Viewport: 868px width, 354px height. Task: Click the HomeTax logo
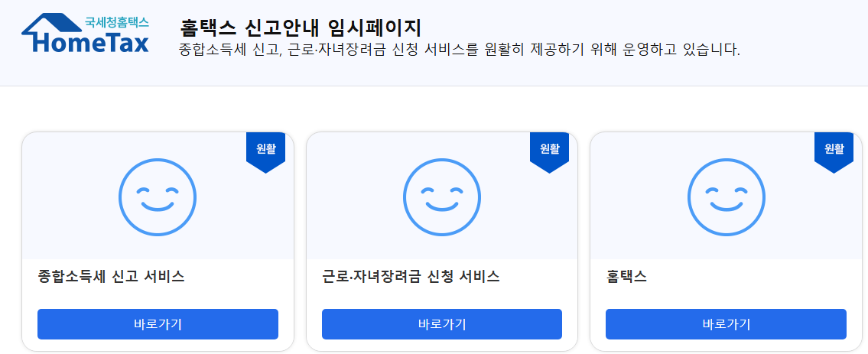pos(85,34)
